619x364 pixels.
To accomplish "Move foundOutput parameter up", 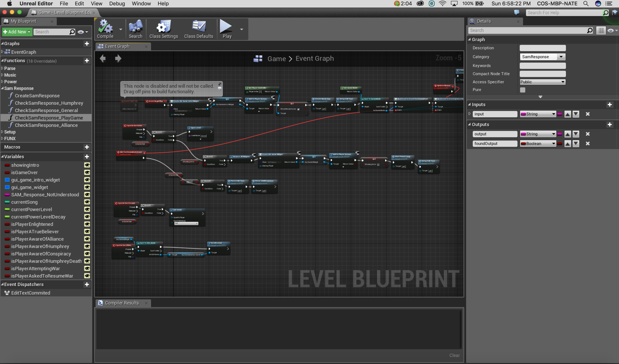I will coord(567,143).
